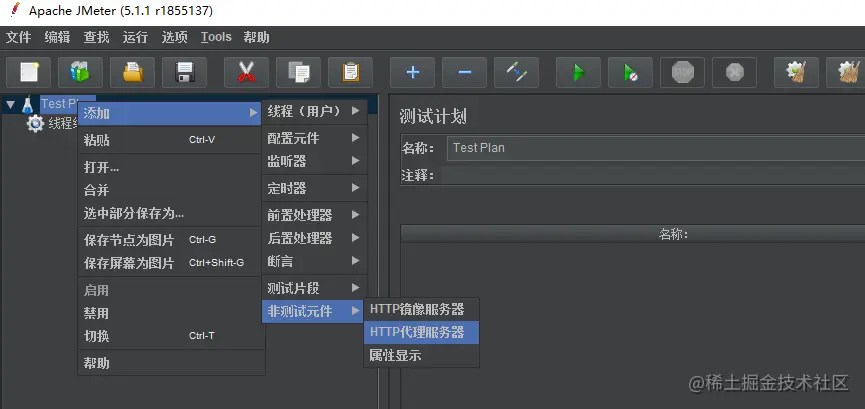The width and height of the screenshot is (865, 409).
Task: Open the Tools menu
Action: pyautogui.click(x=216, y=38)
